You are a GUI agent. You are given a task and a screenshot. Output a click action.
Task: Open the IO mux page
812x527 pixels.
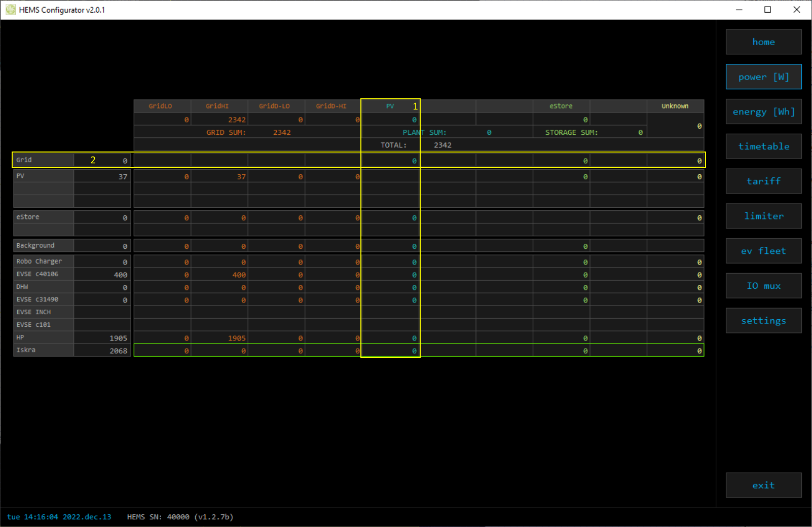(763, 286)
